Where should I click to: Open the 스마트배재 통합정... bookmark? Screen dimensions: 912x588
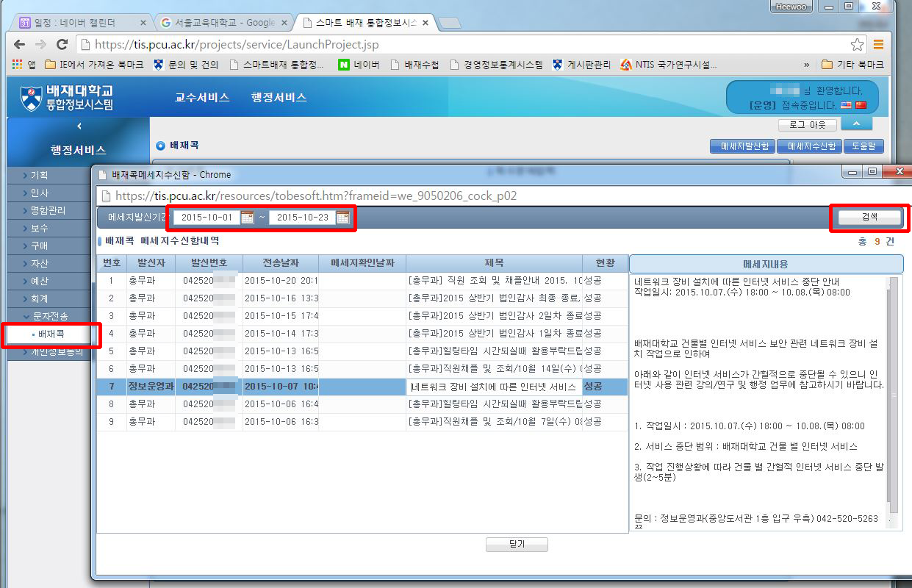coord(276,65)
